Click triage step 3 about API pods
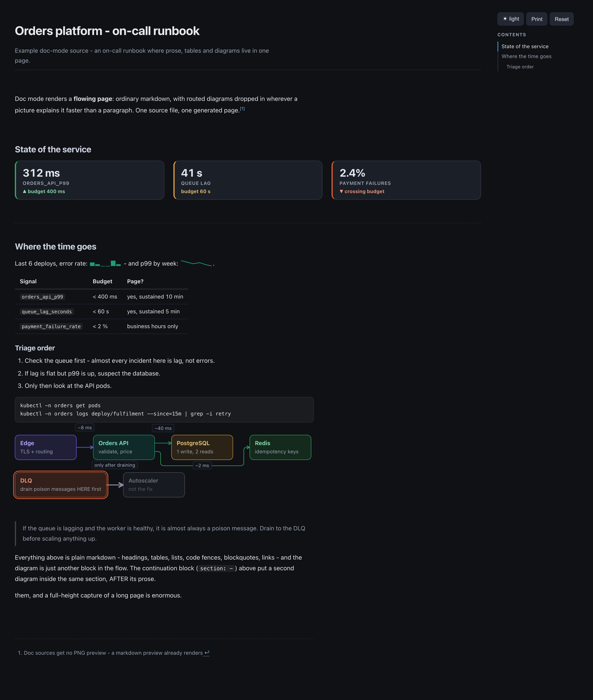 68,386
